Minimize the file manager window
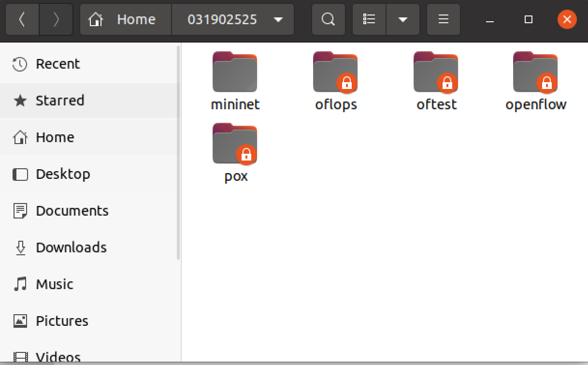588x365 pixels. 490,20
